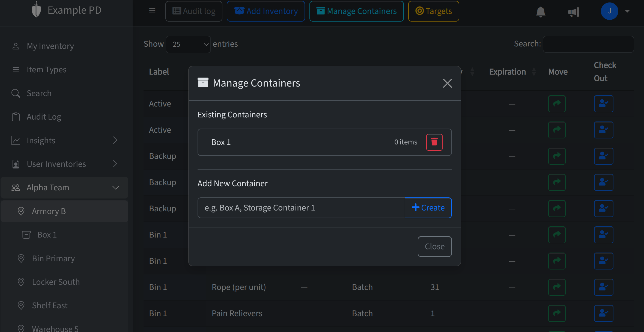Open the notifications bell icon
This screenshot has height=332, width=644.
(x=541, y=11)
